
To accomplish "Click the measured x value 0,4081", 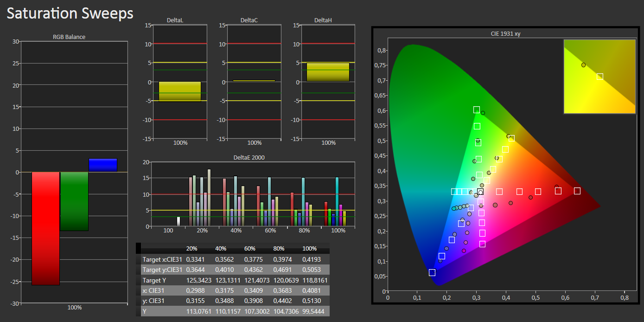I will [x=312, y=290].
